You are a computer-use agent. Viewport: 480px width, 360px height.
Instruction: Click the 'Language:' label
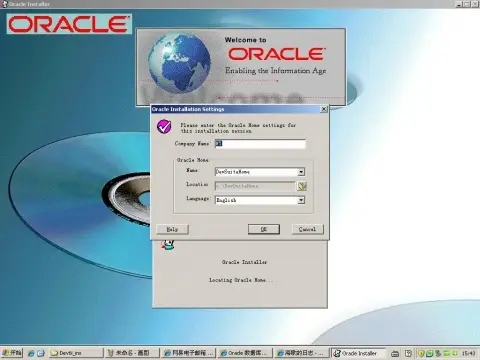point(198,198)
